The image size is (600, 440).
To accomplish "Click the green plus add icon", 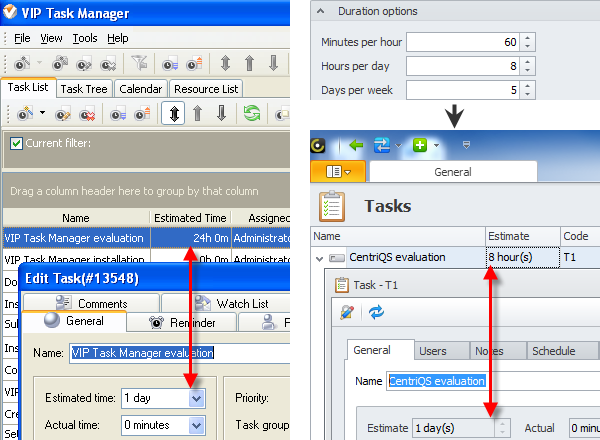I will pyautogui.click(x=420, y=145).
